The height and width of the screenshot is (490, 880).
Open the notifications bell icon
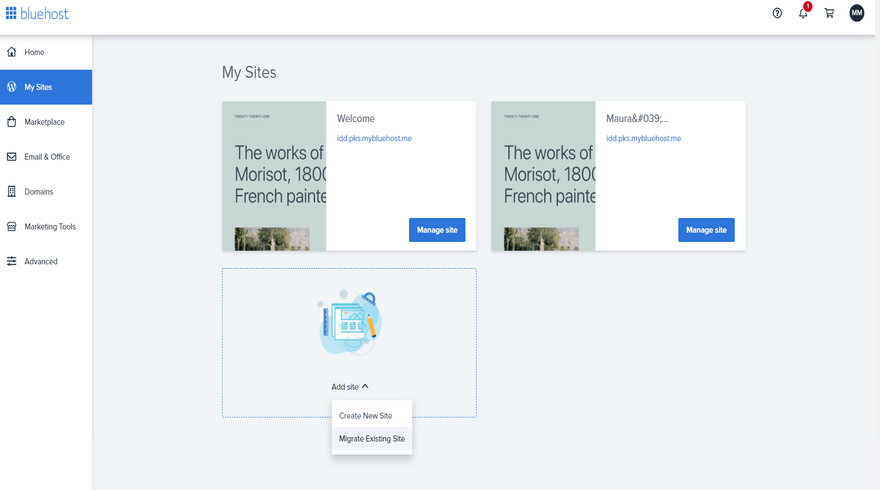803,13
